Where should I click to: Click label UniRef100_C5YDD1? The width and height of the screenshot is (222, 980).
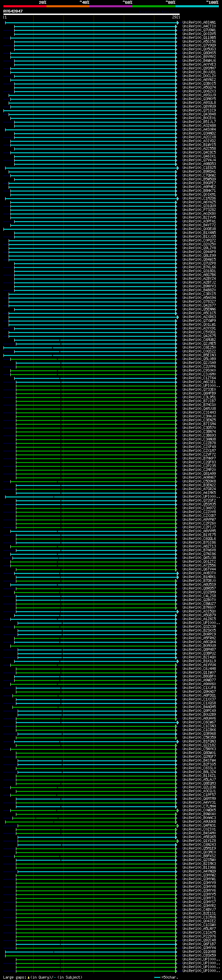tap(199, 332)
